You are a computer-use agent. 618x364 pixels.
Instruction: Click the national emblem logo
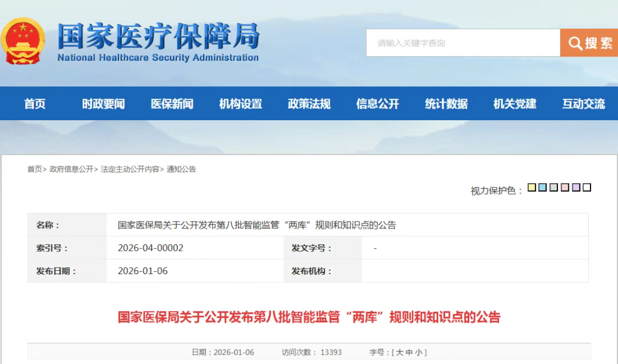[23, 42]
